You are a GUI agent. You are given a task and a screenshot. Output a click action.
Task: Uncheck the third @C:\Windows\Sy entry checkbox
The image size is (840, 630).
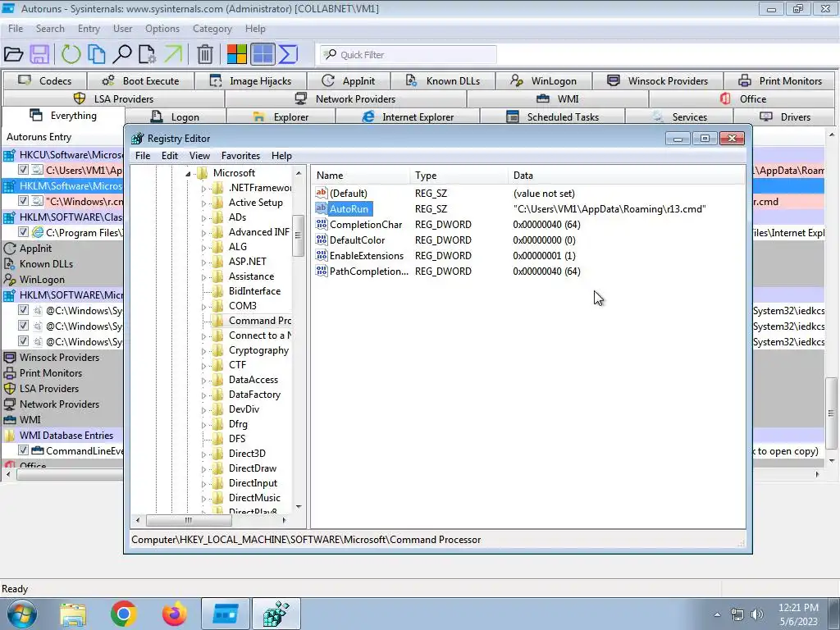[23, 340]
